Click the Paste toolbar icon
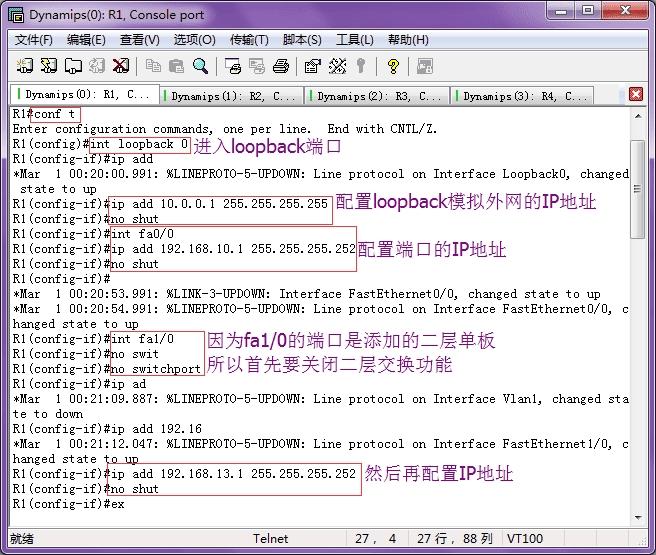Image resolution: width=656 pixels, height=555 pixels. 176,66
